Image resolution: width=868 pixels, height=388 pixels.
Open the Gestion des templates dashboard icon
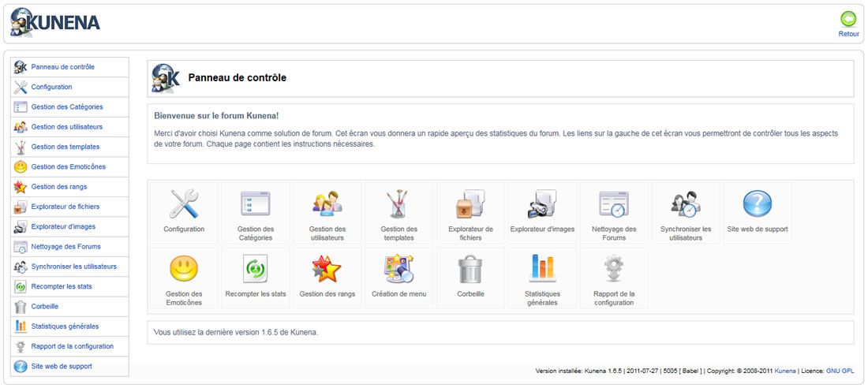point(398,203)
